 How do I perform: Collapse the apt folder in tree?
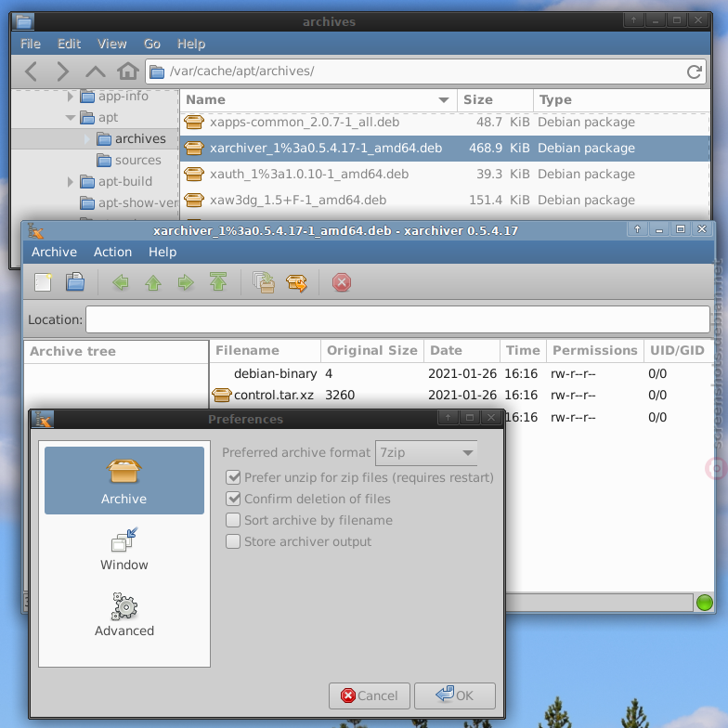tap(71, 117)
